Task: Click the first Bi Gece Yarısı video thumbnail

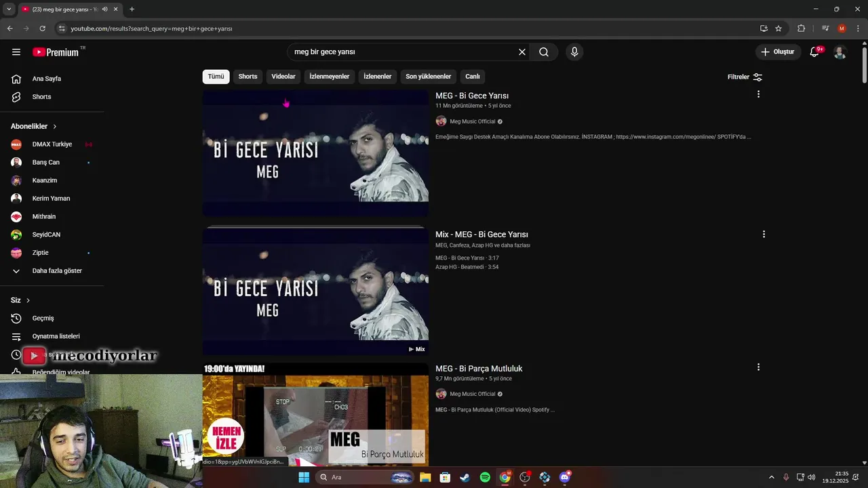Action: point(315,153)
